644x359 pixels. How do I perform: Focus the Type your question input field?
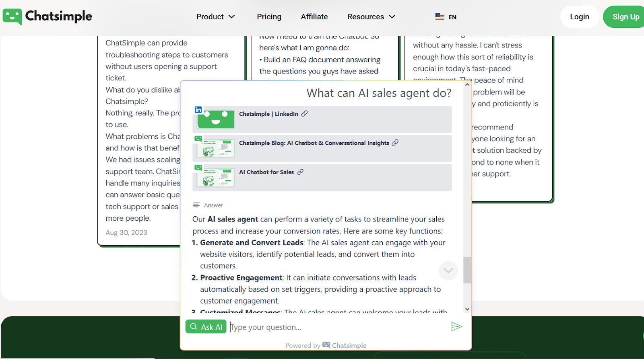pyautogui.click(x=338, y=327)
